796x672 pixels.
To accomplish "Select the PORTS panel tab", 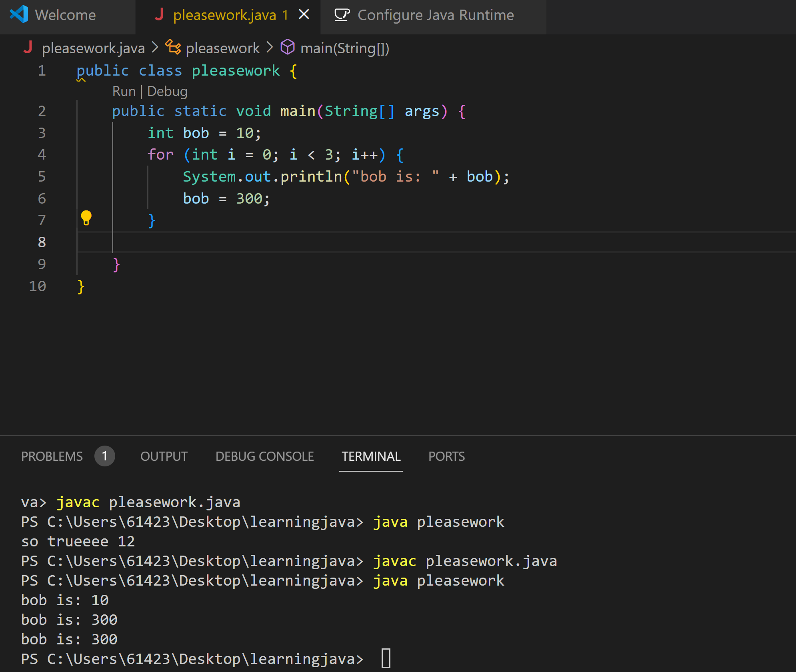I will [x=446, y=456].
